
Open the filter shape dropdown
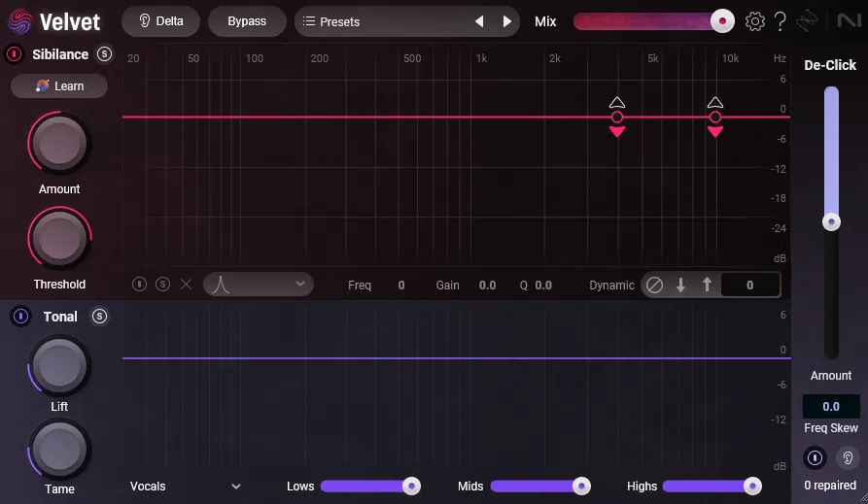(x=258, y=285)
